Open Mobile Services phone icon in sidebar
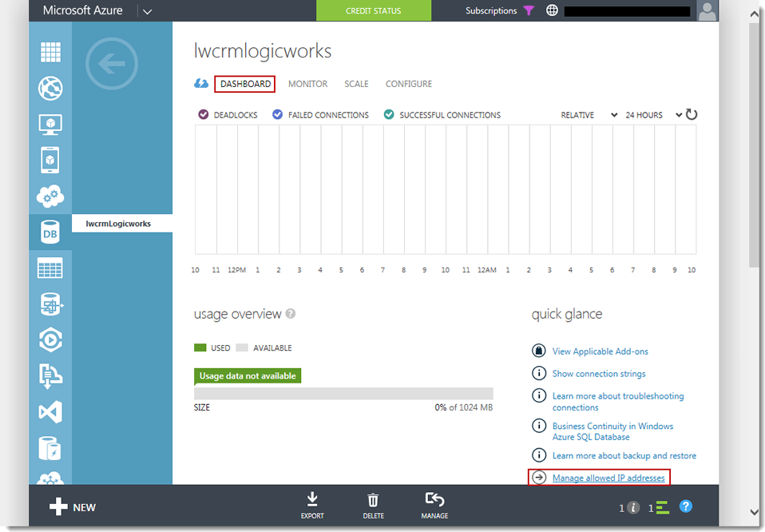This screenshot has width=765, height=532. (50, 160)
